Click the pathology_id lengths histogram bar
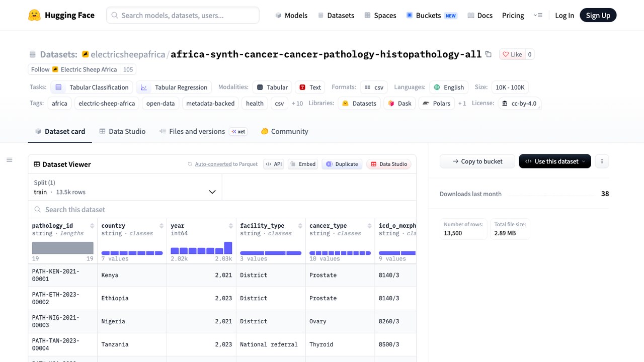This screenshot has width=644, height=362. point(63,248)
